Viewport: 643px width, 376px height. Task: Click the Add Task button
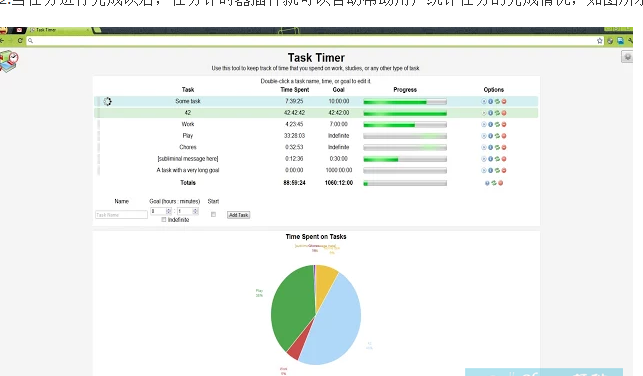point(238,215)
